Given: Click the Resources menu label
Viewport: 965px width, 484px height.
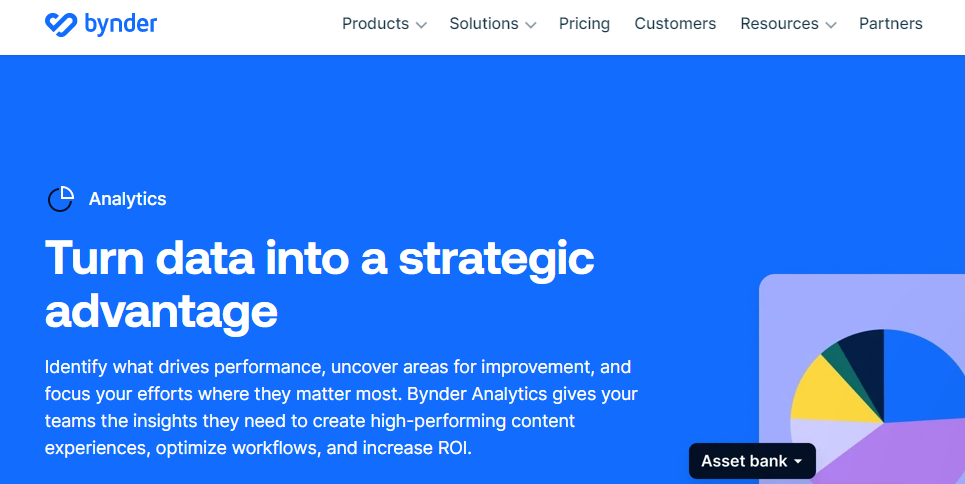Looking at the screenshot, I should click(x=779, y=24).
